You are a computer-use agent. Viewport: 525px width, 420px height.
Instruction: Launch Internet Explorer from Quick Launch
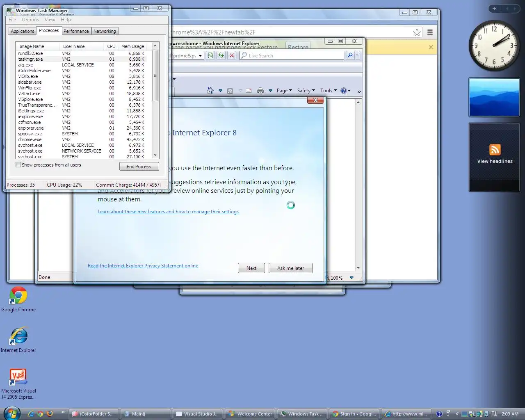[31, 414]
